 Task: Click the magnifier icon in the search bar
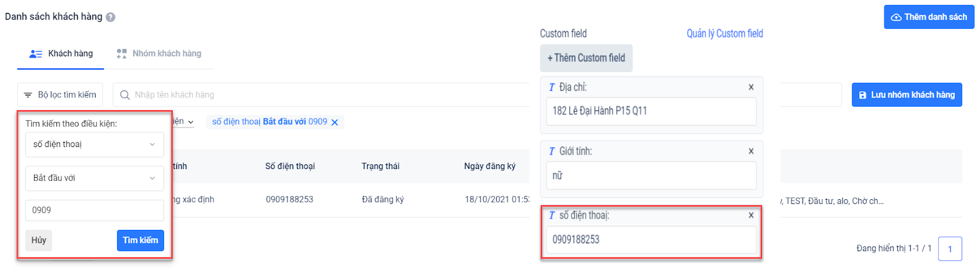click(x=125, y=95)
